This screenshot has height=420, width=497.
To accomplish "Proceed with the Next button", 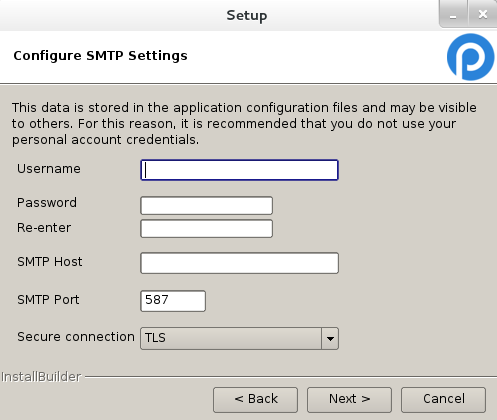I will click(349, 400).
